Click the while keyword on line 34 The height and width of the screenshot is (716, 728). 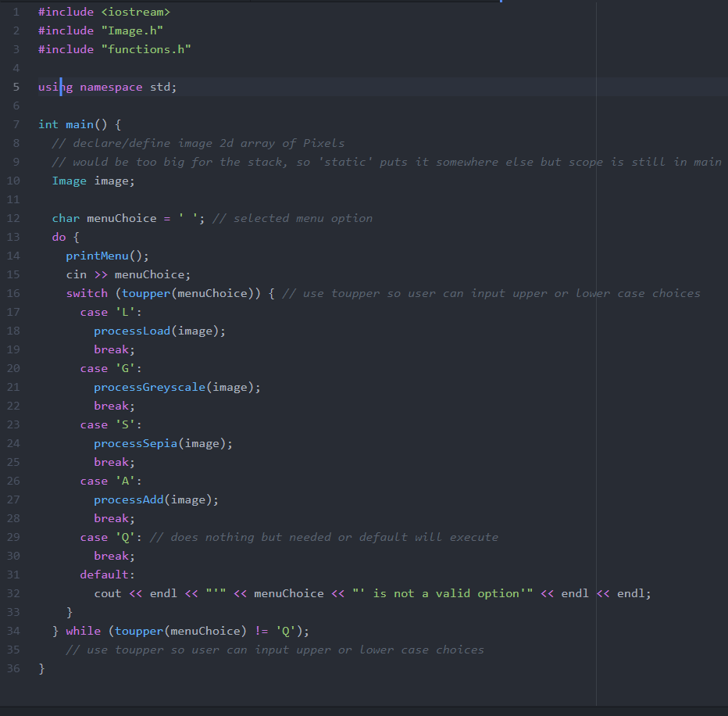coord(83,631)
